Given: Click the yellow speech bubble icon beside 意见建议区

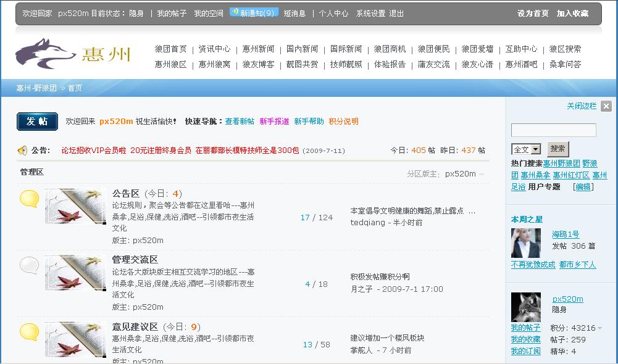Looking at the screenshot, I should [x=29, y=332].
